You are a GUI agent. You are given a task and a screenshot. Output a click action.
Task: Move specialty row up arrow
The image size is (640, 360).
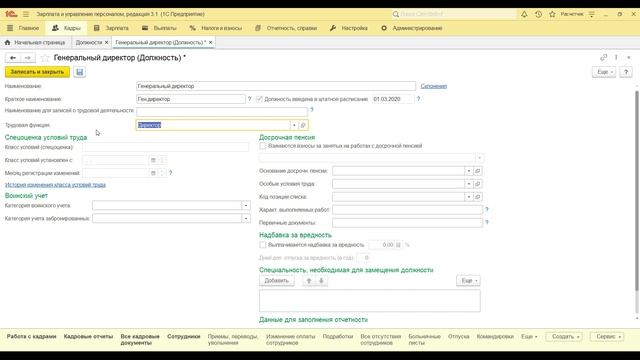pyautogui.click(x=309, y=281)
